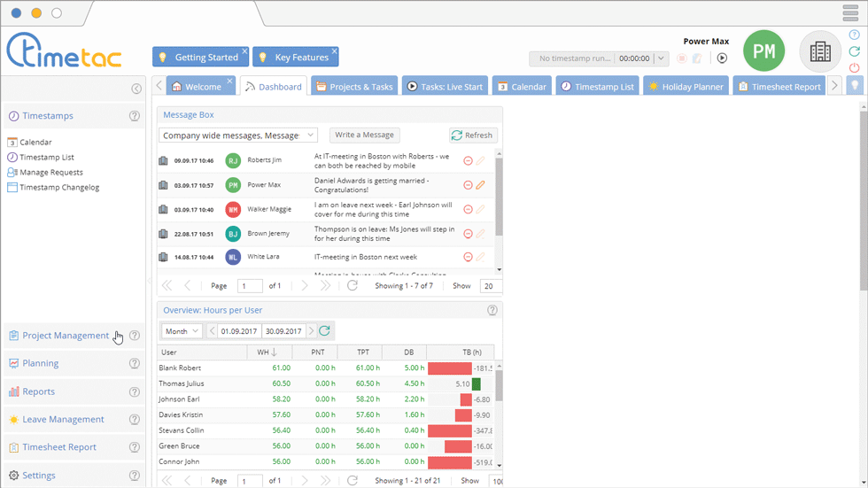The width and height of the screenshot is (868, 488).
Task: Open Timestamp Changelog in sidebar
Action: [x=59, y=188]
